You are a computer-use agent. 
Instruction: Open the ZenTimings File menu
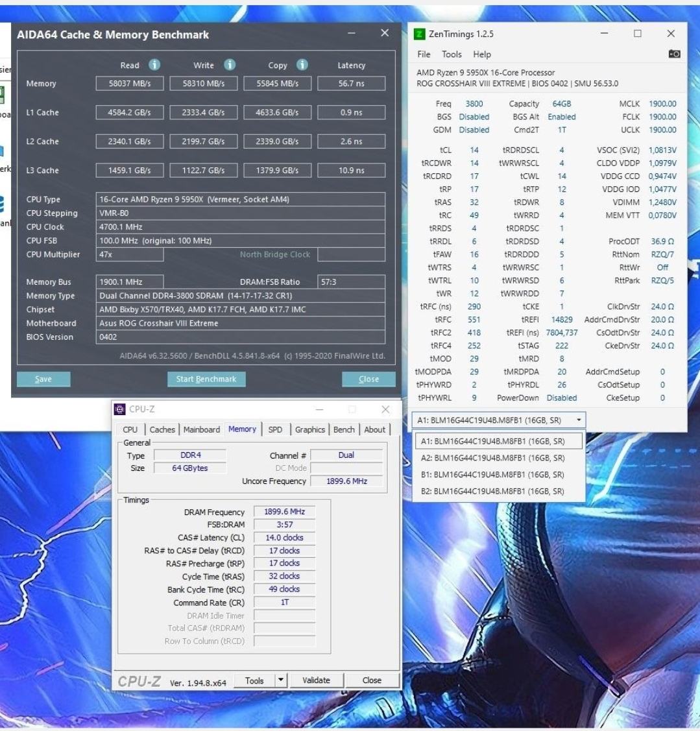coord(424,54)
